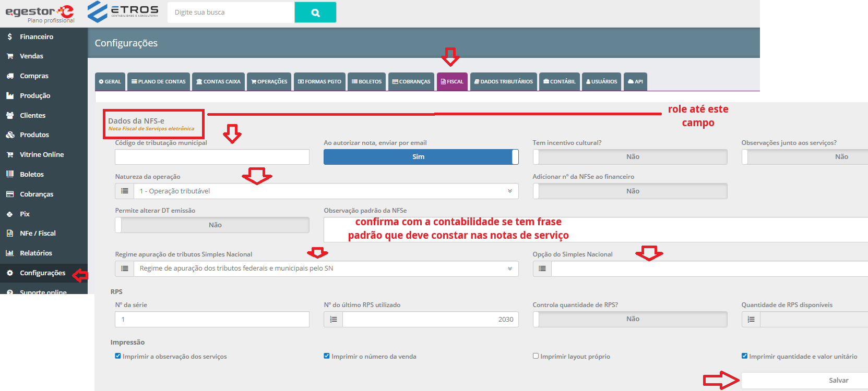Switch to BOLETOS tab

tap(367, 81)
